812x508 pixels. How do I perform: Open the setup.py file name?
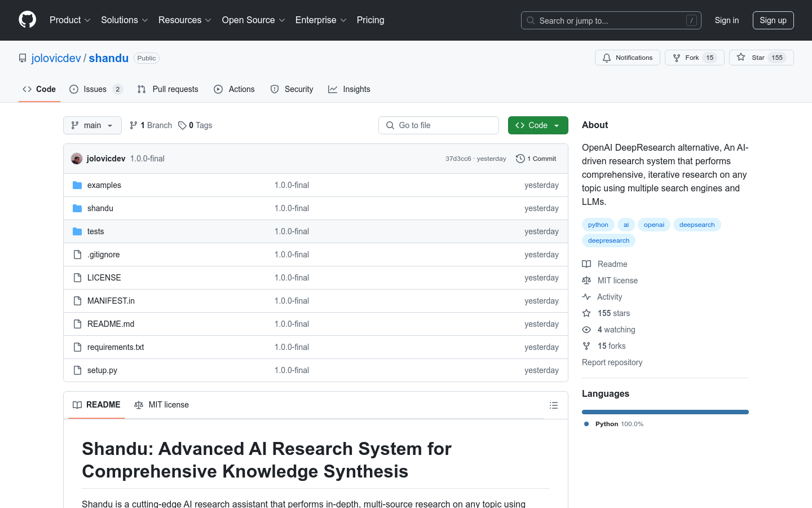click(x=102, y=370)
